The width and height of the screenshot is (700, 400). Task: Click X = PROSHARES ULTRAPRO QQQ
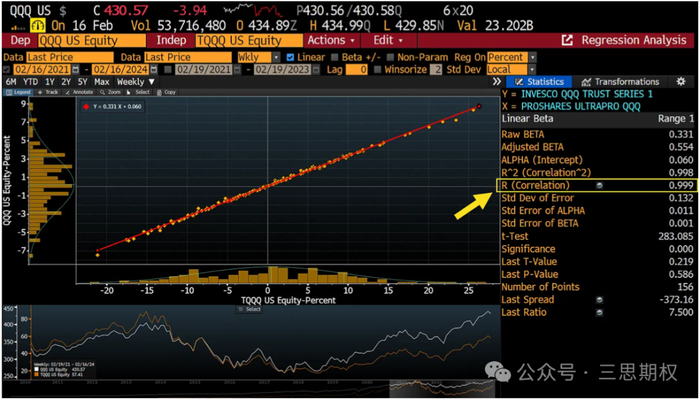[571, 107]
